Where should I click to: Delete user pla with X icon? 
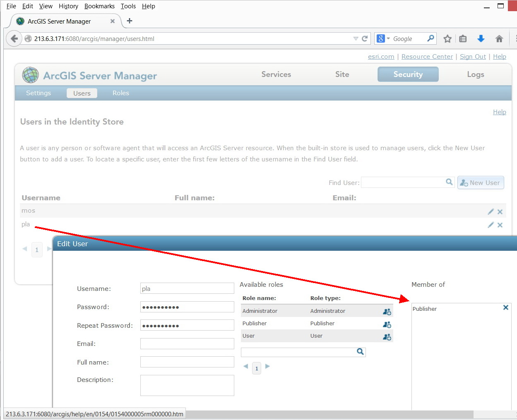(500, 225)
